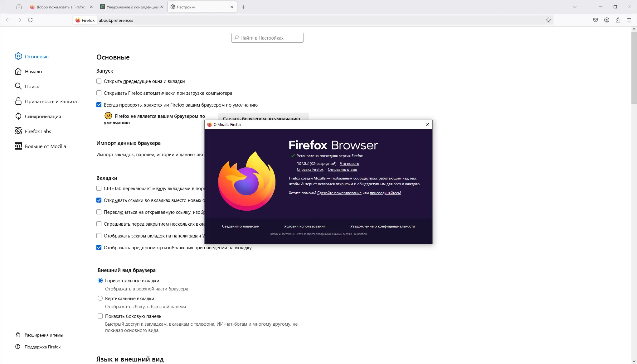
Task: Open the Pocket save icon
Action: [x=595, y=20]
